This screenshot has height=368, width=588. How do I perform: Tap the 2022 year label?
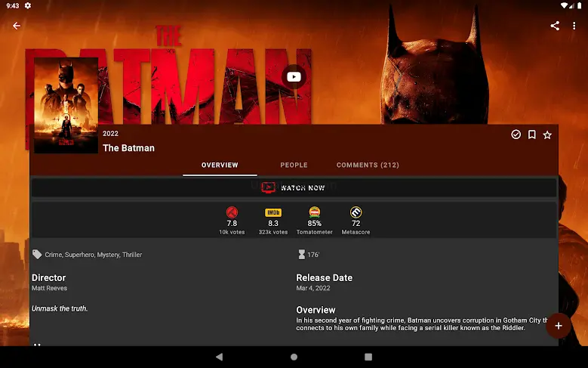point(111,134)
